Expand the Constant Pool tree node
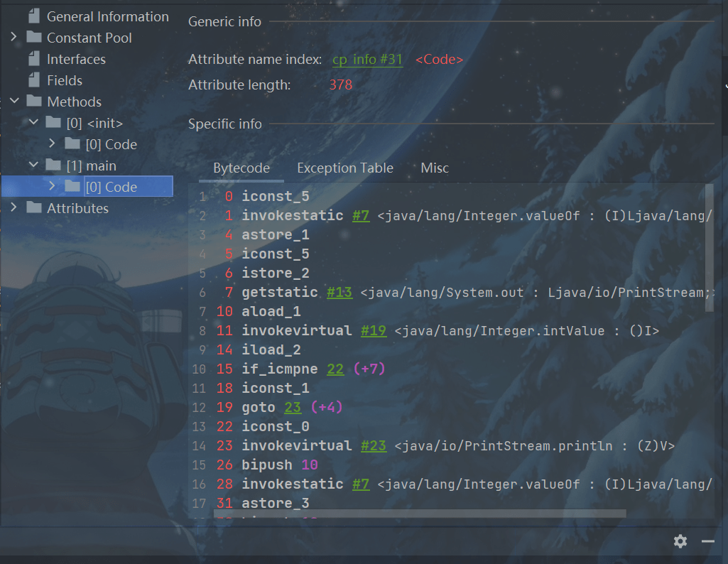This screenshot has width=728, height=564. pyautogui.click(x=13, y=38)
